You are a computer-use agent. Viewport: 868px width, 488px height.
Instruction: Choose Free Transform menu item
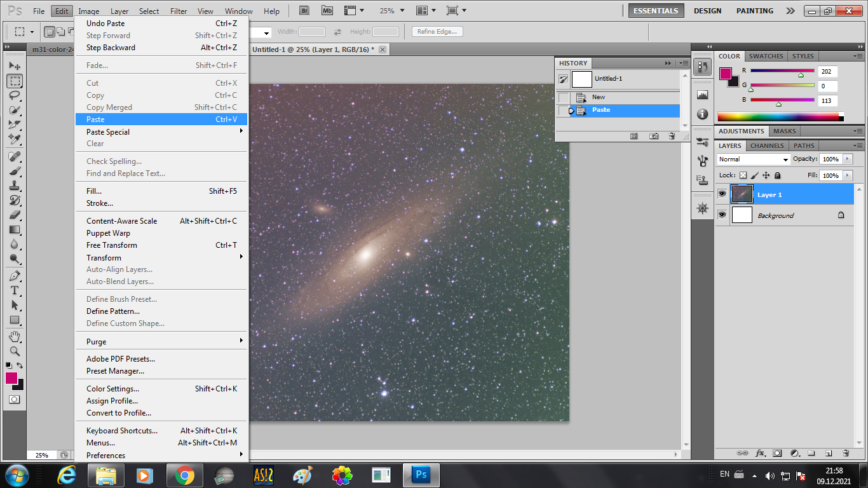(161, 245)
